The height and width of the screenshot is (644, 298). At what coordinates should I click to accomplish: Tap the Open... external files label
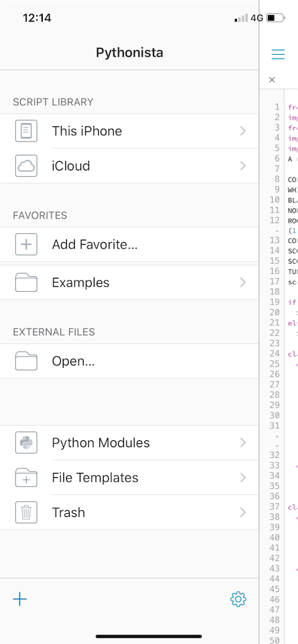point(73,362)
